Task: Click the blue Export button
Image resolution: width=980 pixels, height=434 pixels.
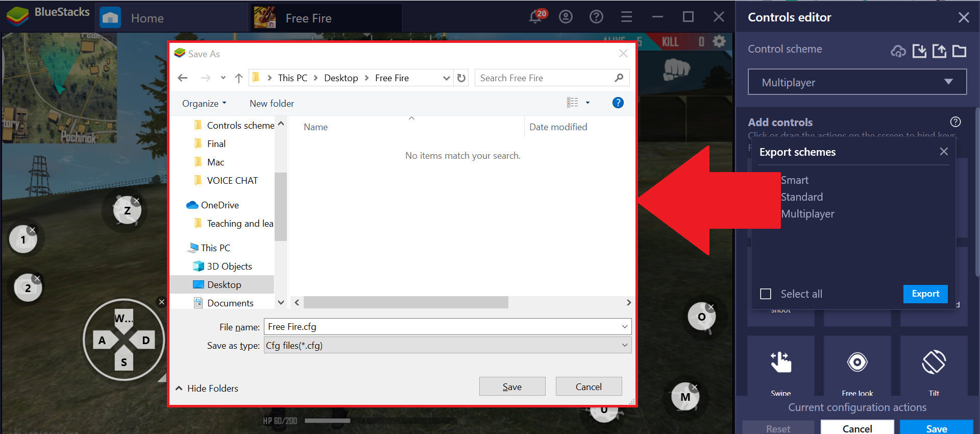Action: tap(925, 294)
